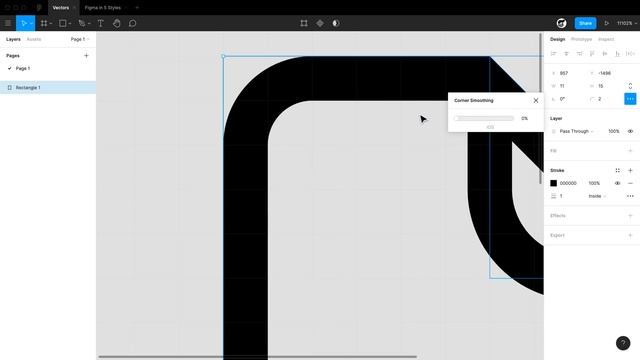Select the Rectangle shape tool
This screenshot has height=360, width=640.
(63, 23)
